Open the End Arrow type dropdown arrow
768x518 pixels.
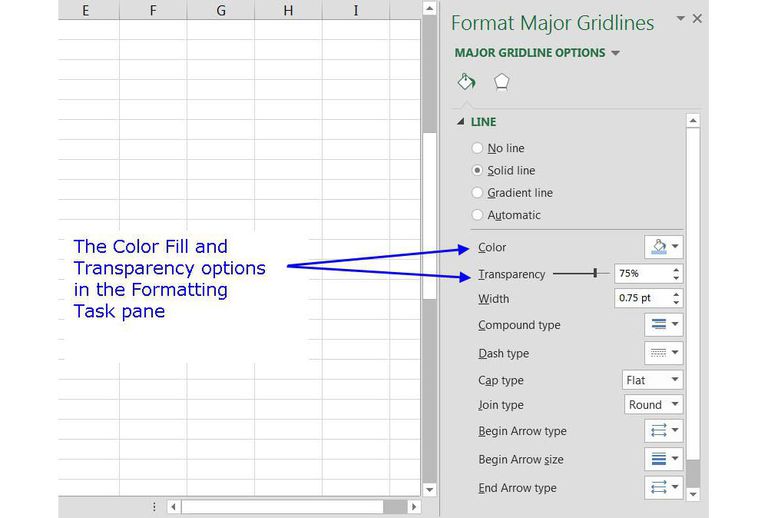click(675, 487)
